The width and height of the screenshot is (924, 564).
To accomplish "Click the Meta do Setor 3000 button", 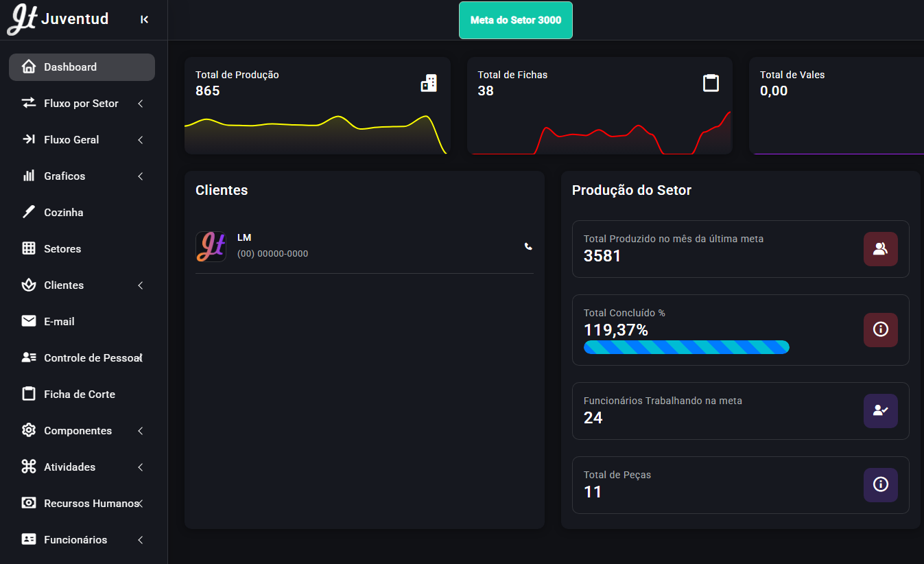I will pyautogui.click(x=515, y=21).
